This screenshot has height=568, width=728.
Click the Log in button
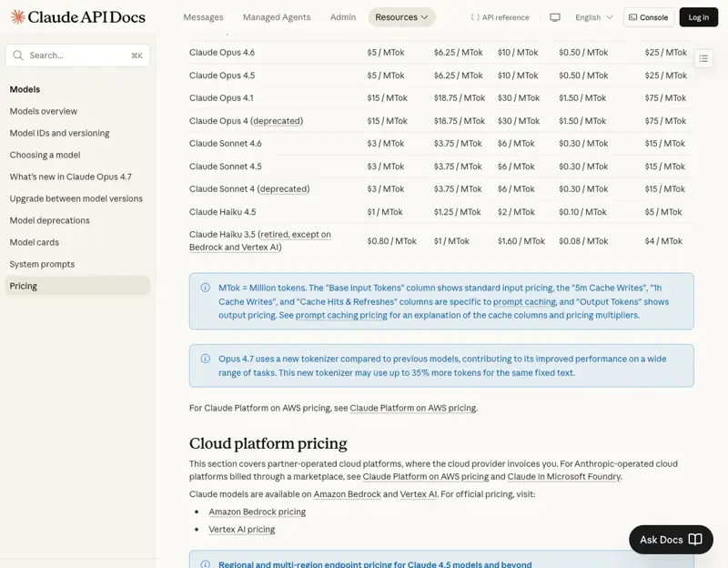[698, 17]
